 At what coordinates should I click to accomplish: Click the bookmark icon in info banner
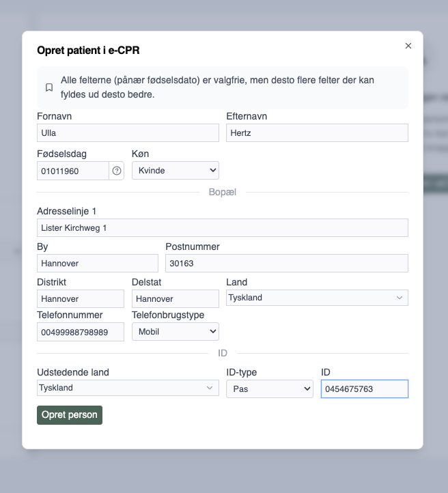(49, 87)
